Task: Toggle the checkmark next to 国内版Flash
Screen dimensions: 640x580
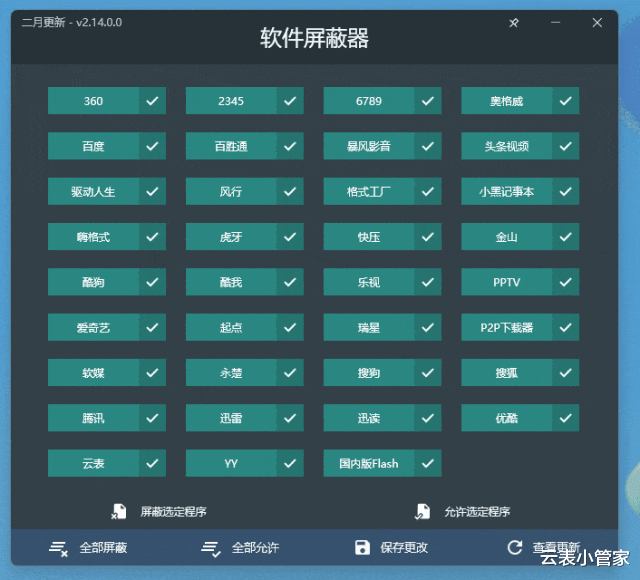Action: (x=428, y=463)
